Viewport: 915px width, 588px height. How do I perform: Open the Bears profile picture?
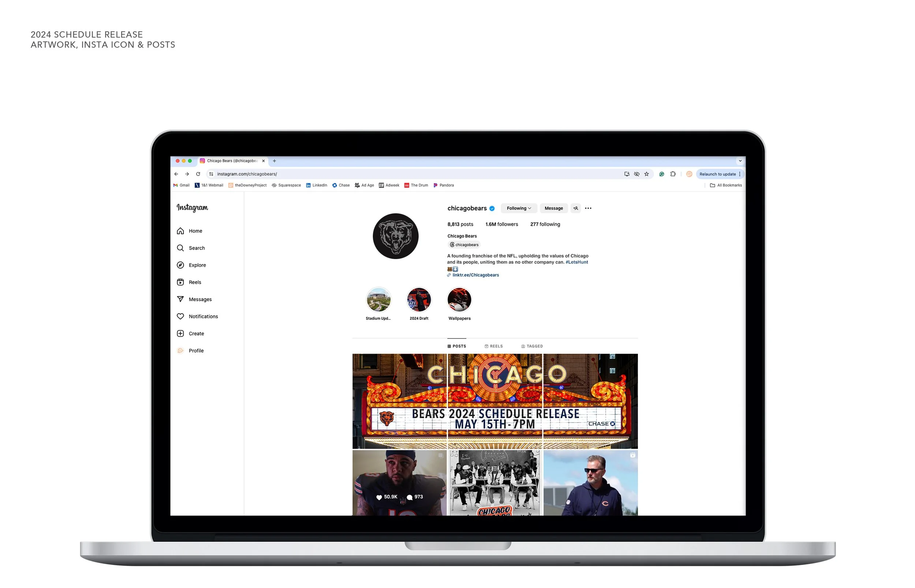pos(396,236)
